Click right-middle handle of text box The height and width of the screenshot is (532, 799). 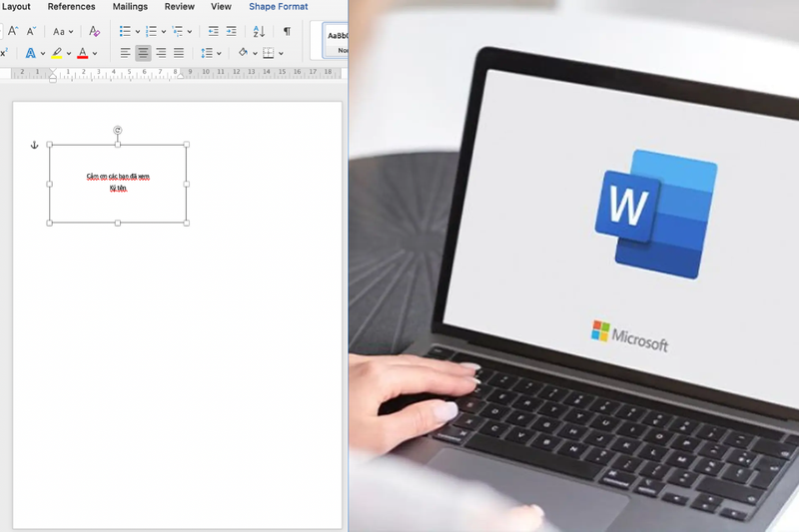pos(187,184)
